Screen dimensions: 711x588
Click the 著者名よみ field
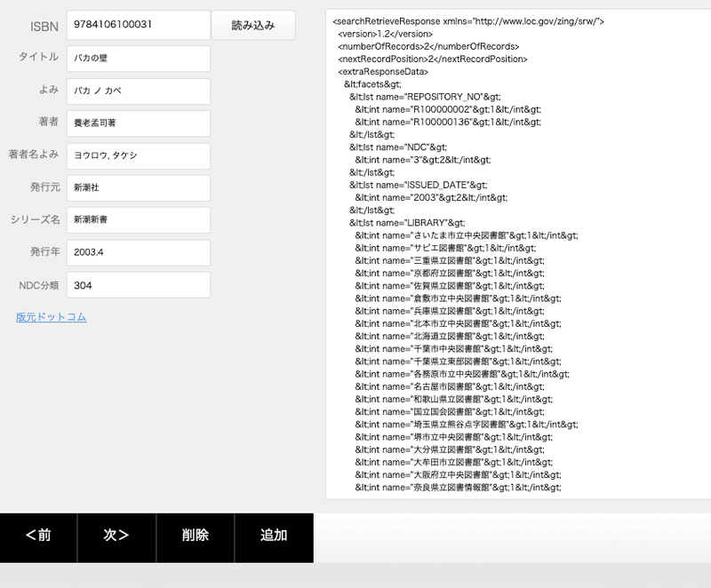pos(139,155)
